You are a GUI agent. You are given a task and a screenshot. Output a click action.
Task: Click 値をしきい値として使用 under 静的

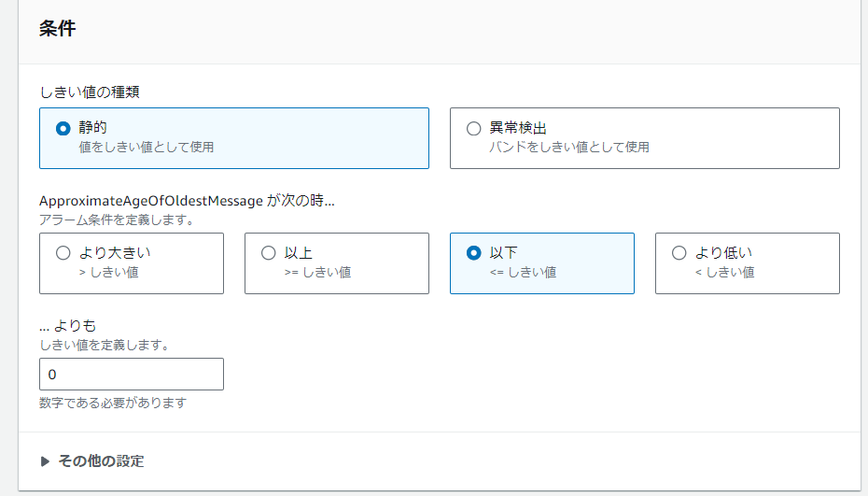(147, 147)
